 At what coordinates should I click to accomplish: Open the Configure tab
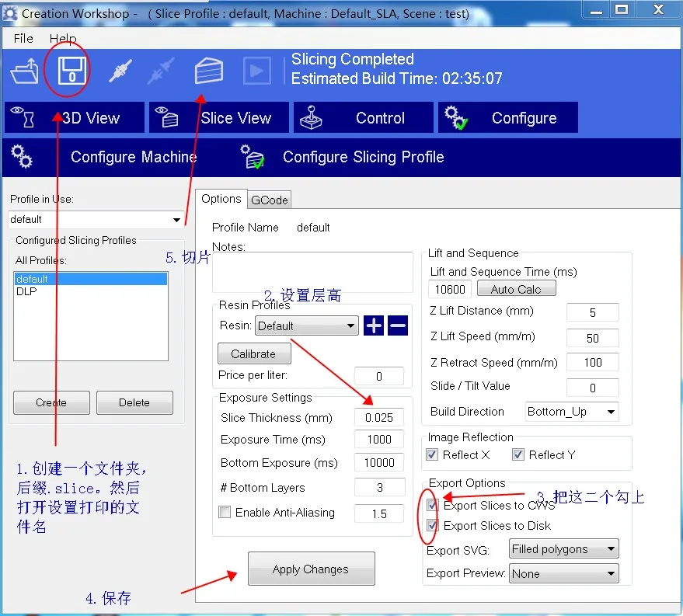[508, 117]
